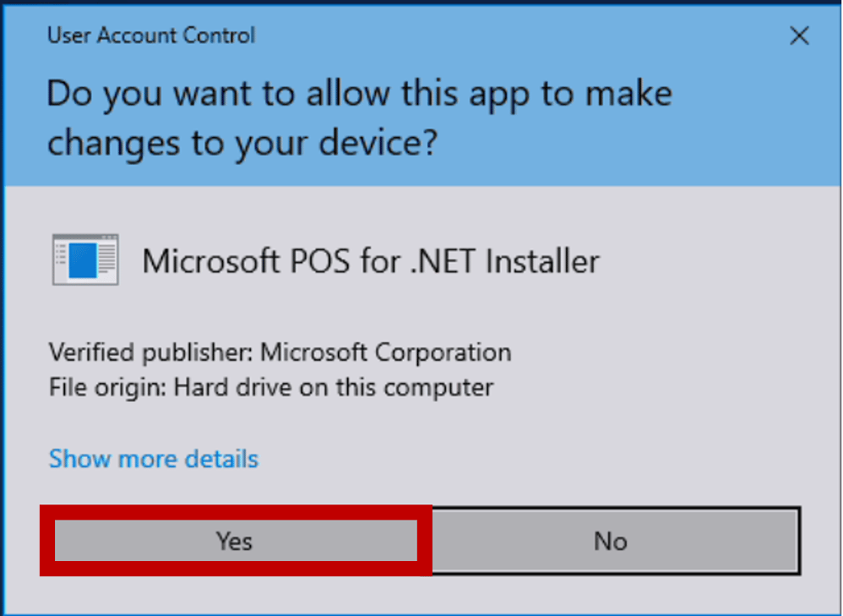The width and height of the screenshot is (843, 616).
Task: Click the 'changes to your device?' heading line
Action: tap(242, 144)
